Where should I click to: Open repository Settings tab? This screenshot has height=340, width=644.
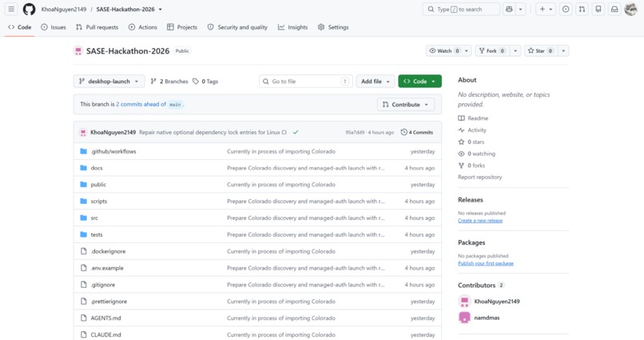[333, 27]
